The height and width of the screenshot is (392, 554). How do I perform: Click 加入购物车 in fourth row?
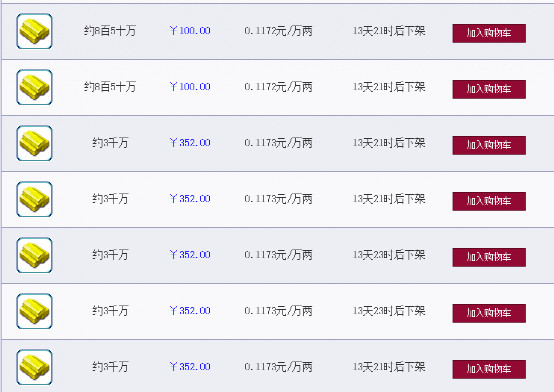point(489,201)
